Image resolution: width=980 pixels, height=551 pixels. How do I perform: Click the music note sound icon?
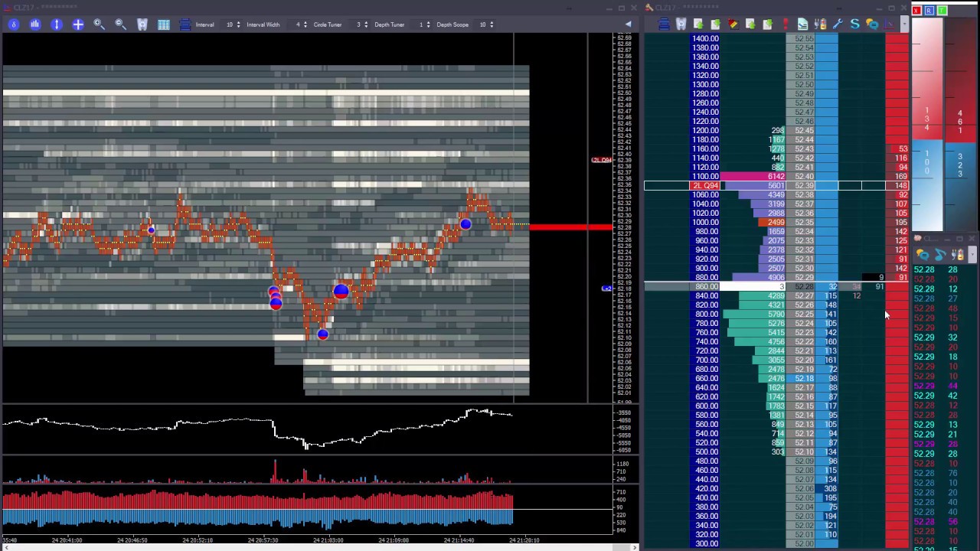click(x=940, y=255)
